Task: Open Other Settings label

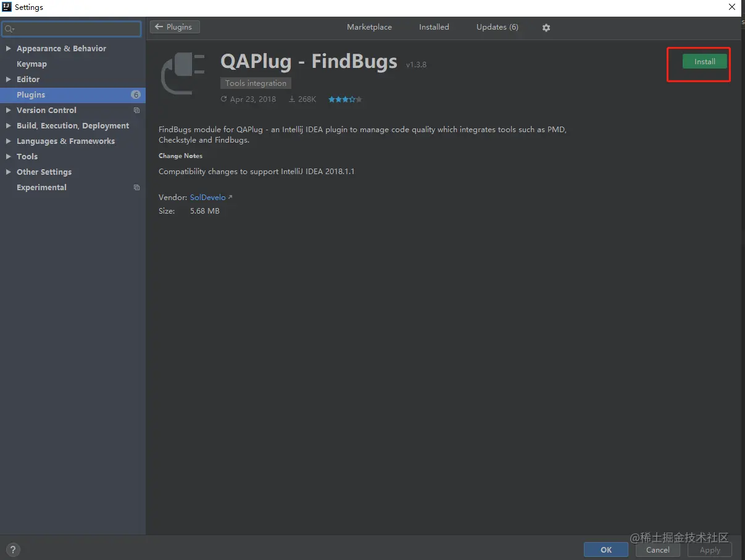Action: [x=44, y=172]
